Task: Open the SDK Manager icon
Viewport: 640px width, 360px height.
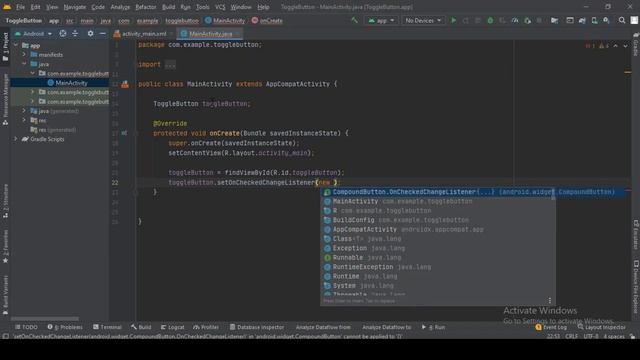Action: click(607, 20)
